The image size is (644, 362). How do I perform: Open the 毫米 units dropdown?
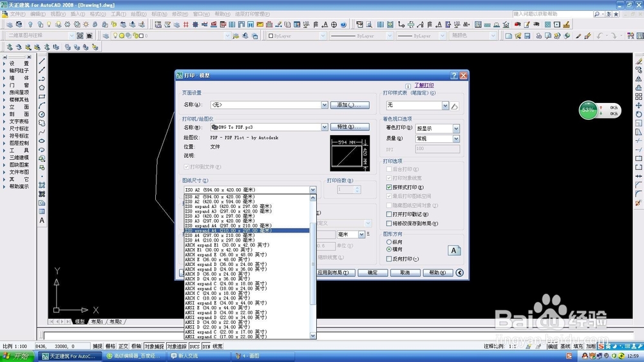(361, 234)
